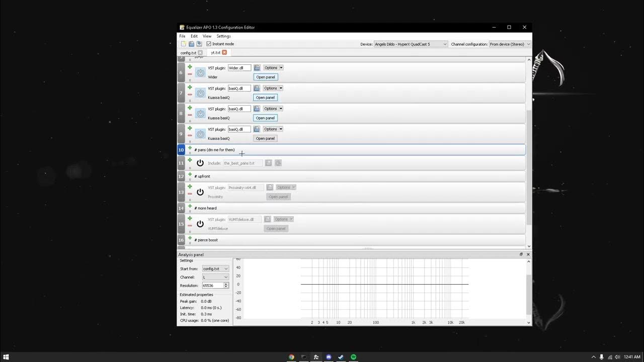Close the config.txt tab
Image resolution: width=644 pixels, height=362 pixels.
[x=200, y=53]
